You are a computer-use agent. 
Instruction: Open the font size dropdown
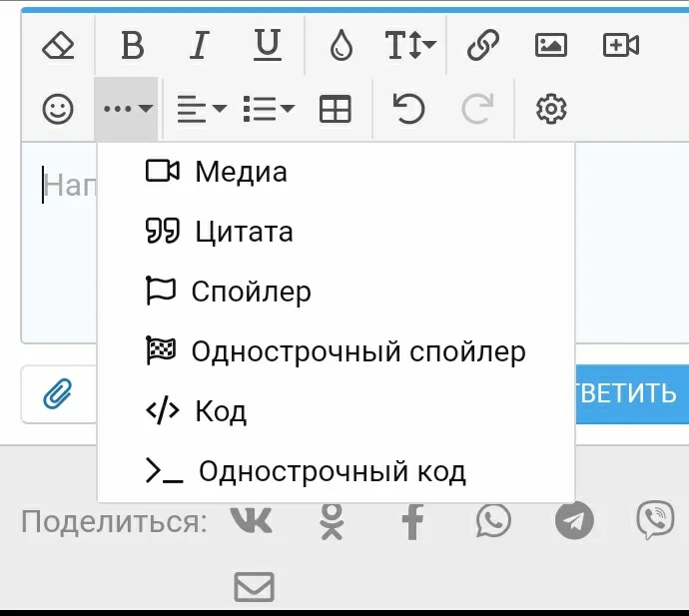point(410,45)
